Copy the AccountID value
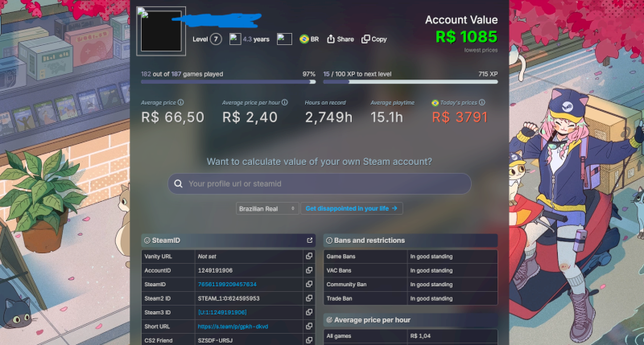 coord(309,270)
